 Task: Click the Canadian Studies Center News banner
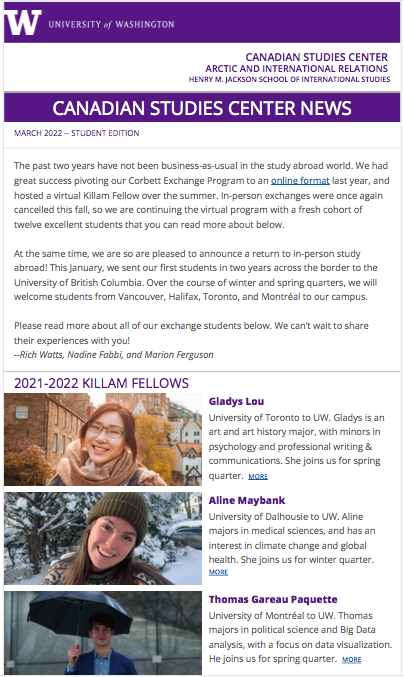click(202, 108)
